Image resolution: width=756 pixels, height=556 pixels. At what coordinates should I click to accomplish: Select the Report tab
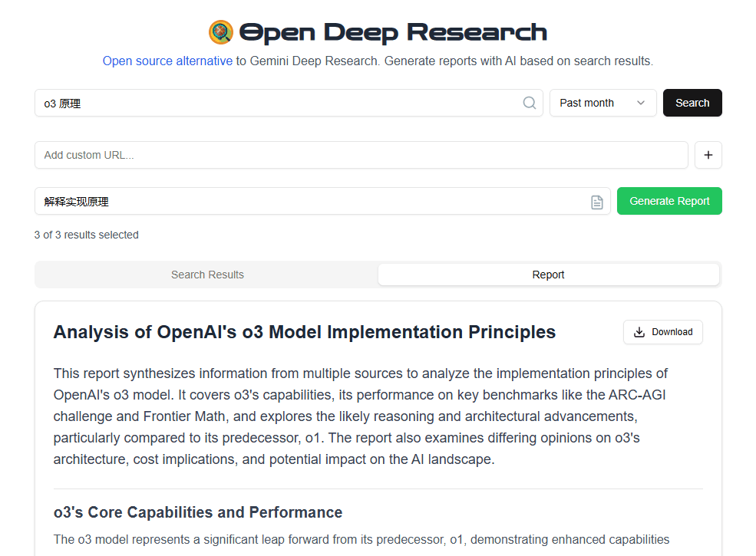(548, 275)
